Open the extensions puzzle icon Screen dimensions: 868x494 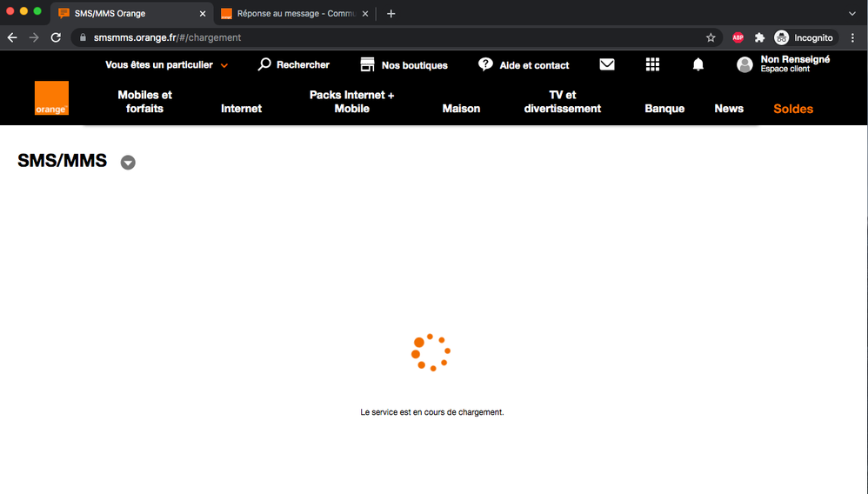tap(759, 37)
